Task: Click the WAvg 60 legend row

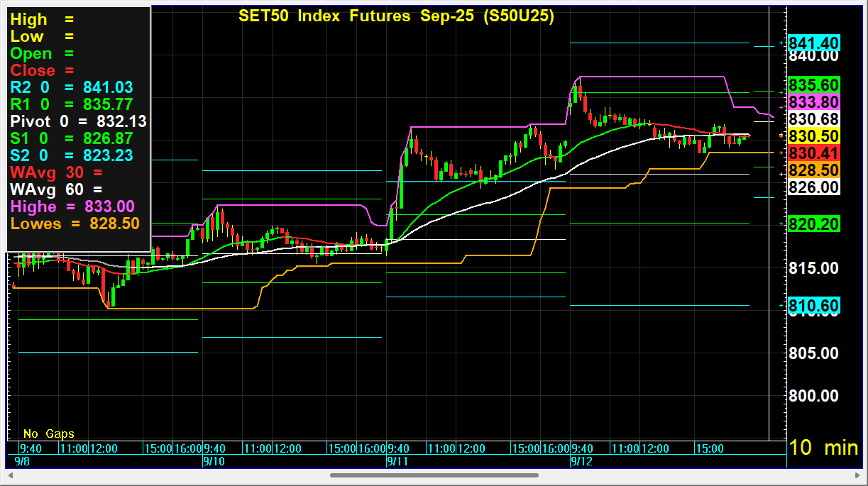Action: click(56, 189)
